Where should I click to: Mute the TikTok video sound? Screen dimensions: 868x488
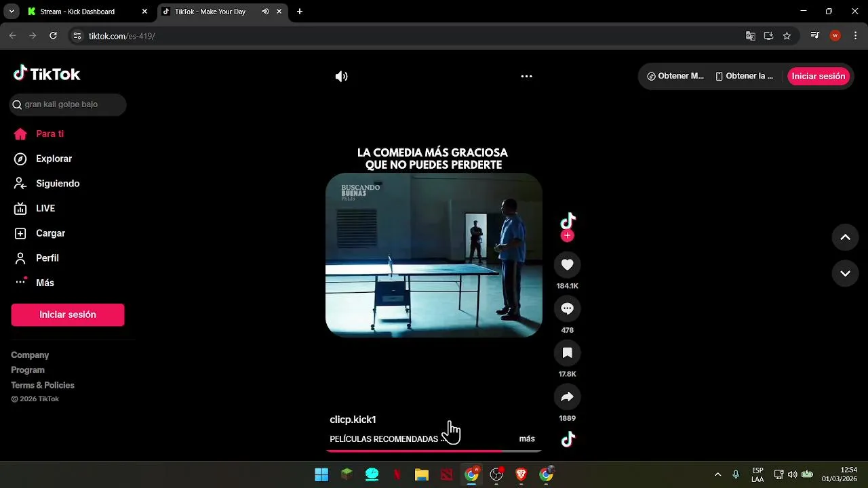click(342, 77)
